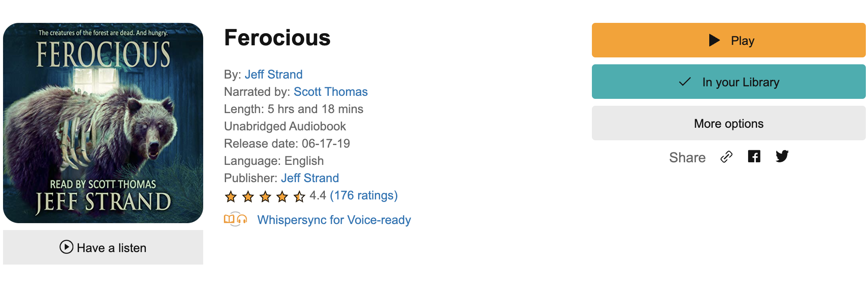Click the Ferocious cover art image
This screenshot has width=868, height=303.
tap(103, 123)
